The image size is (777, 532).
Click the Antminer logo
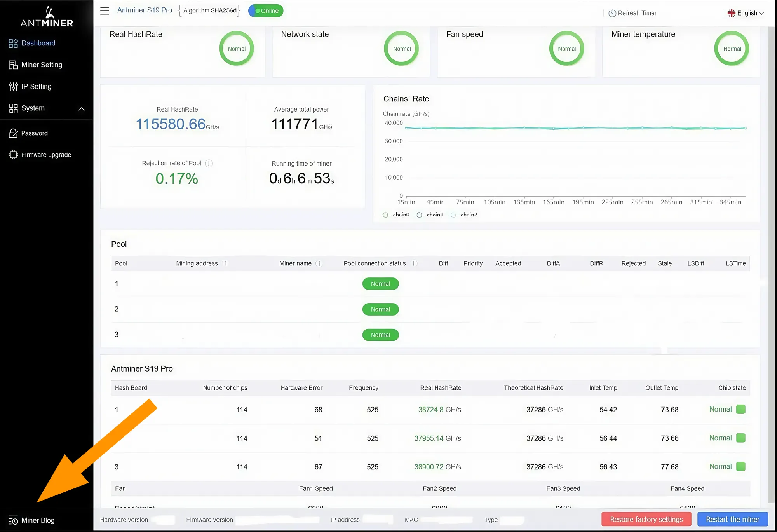pos(47,17)
